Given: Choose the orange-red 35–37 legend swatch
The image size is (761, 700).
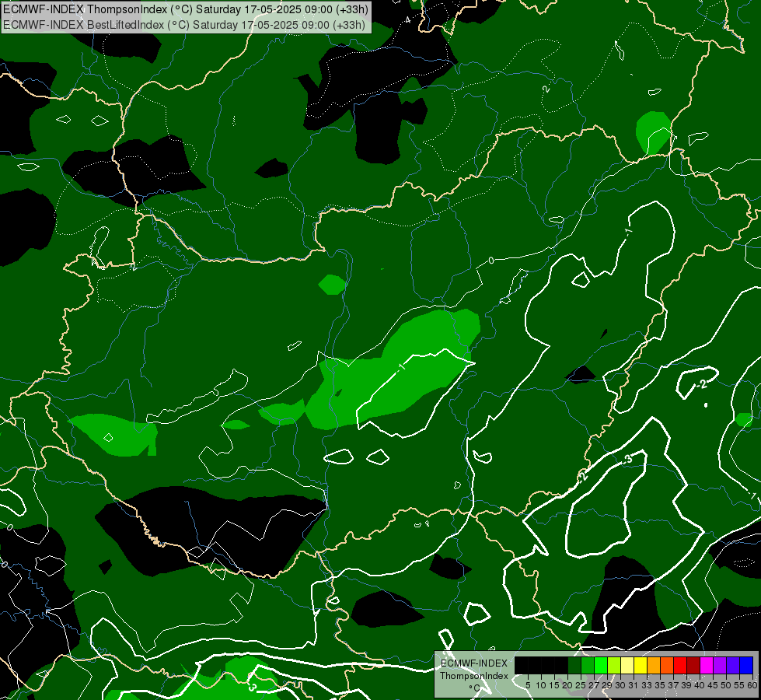Looking at the screenshot, I should coord(667,665).
